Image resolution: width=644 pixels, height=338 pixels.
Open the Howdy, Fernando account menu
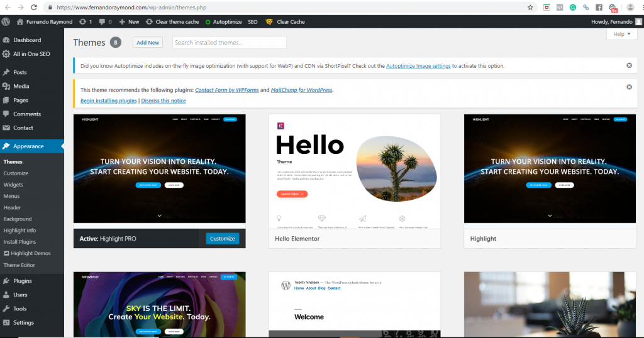click(616, 22)
